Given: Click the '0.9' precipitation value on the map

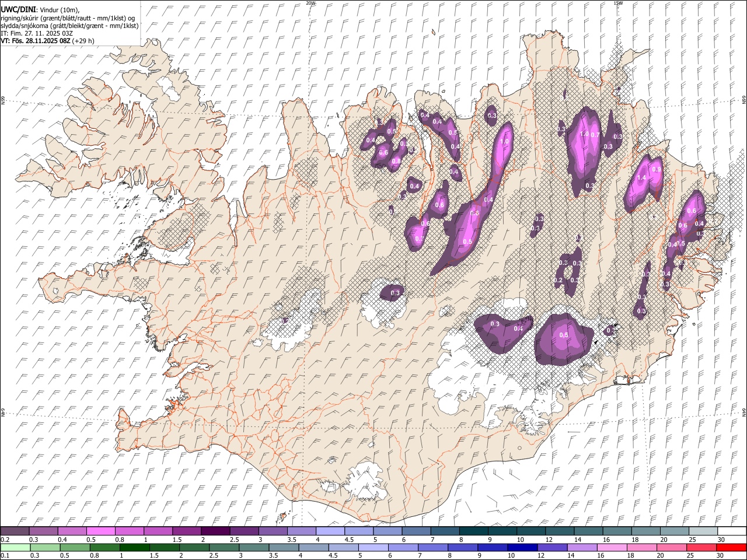Looking at the screenshot, I should [x=657, y=169].
